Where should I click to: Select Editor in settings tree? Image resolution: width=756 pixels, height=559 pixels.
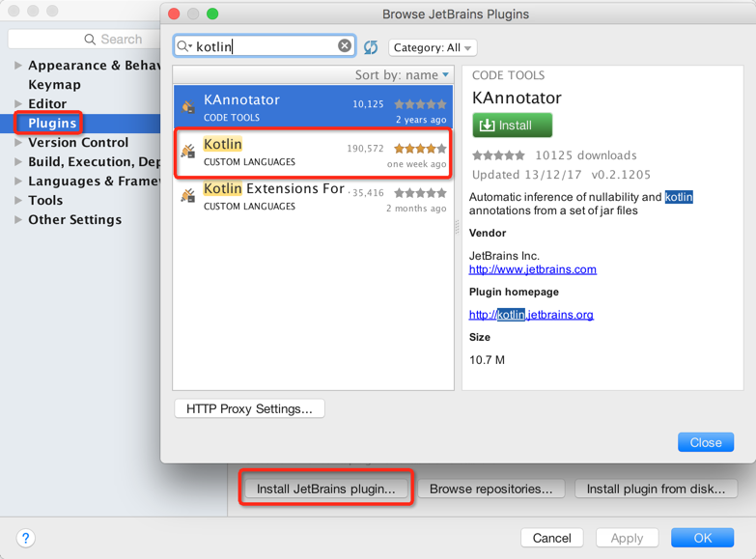click(x=47, y=103)
